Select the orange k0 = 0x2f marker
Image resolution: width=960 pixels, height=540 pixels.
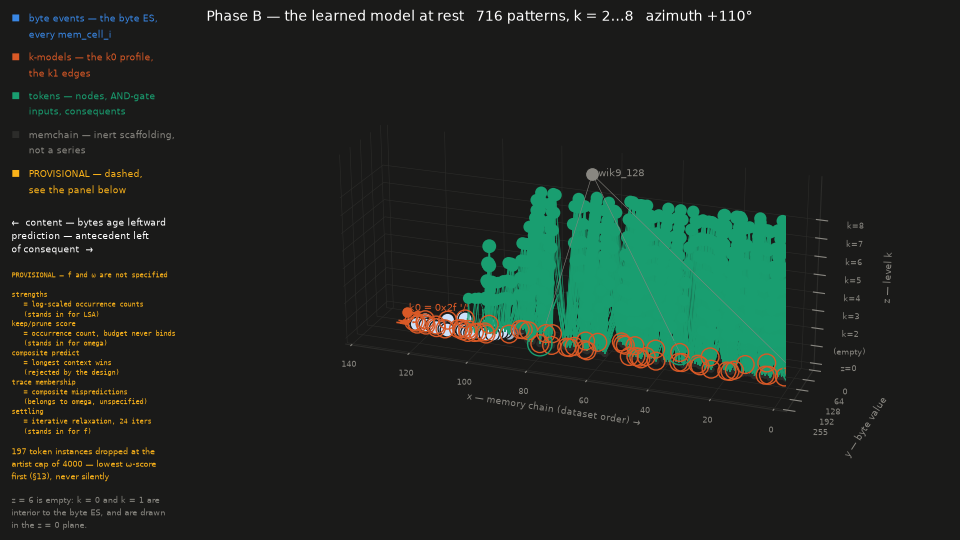click(407, 313)
